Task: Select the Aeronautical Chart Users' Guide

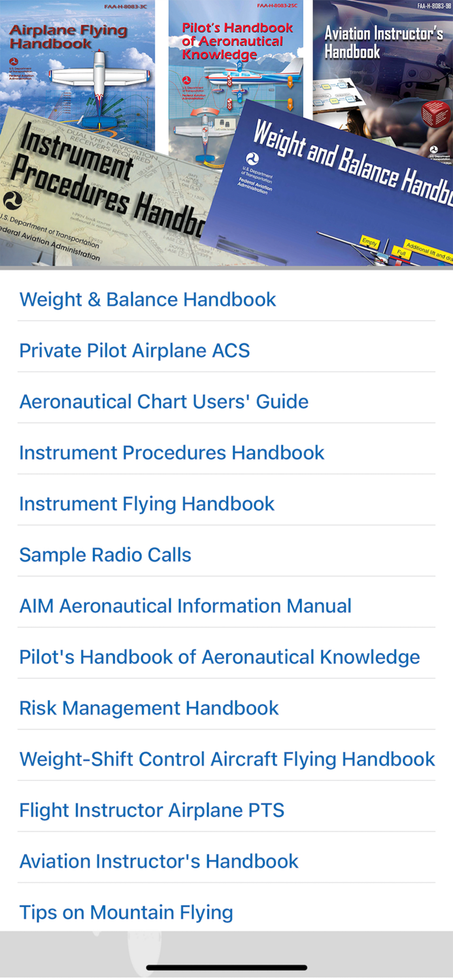Action: 163,401
